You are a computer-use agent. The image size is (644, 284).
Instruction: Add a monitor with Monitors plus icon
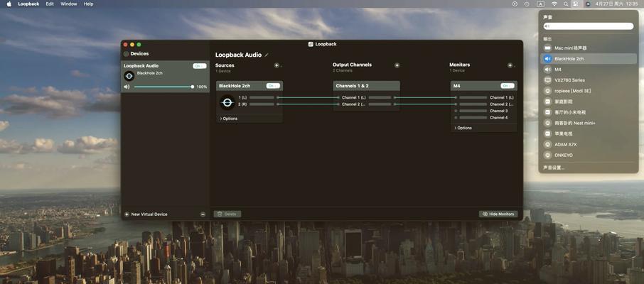[510, 65]
